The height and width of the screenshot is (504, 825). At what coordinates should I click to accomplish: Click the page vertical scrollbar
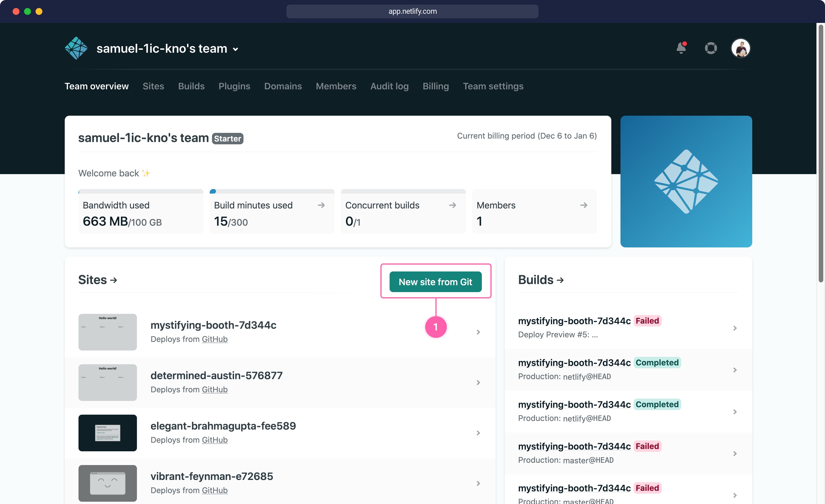(x=821, y=153)
